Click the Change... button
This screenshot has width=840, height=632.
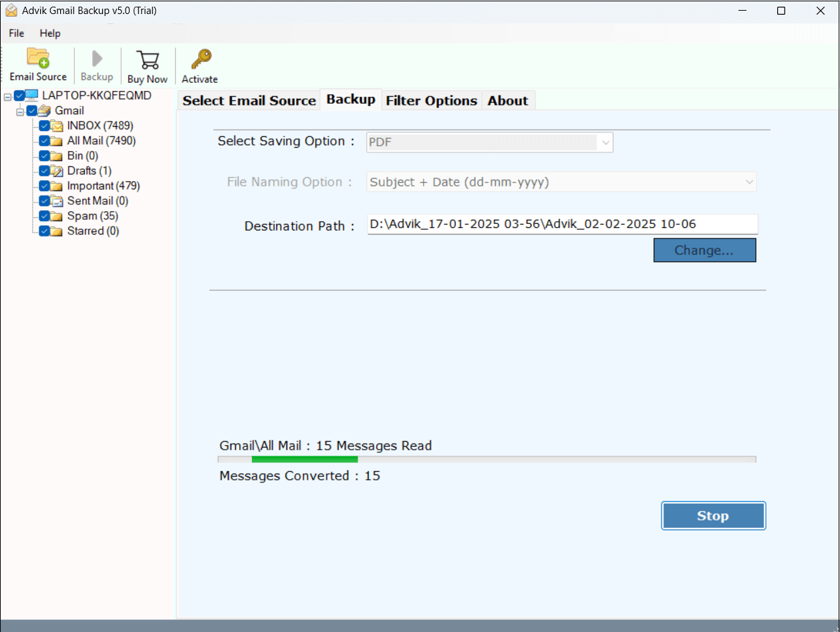pyautogui.click(x=704, y=251)
